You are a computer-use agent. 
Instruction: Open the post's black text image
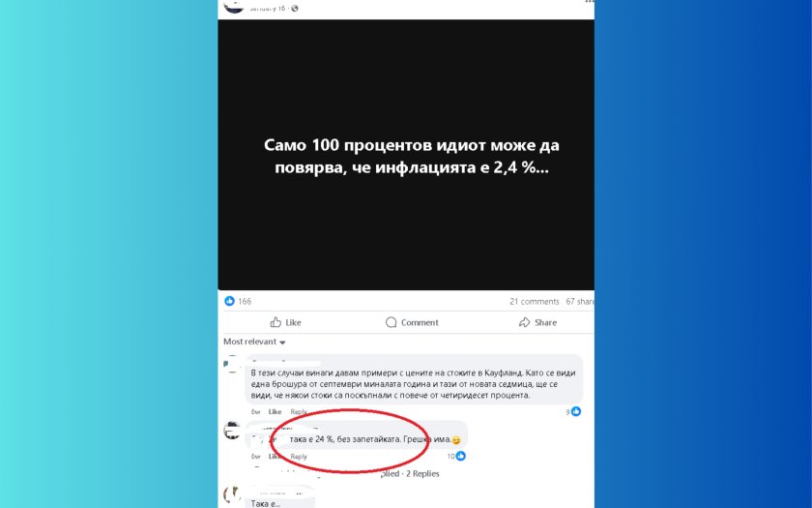coord(406,155)
